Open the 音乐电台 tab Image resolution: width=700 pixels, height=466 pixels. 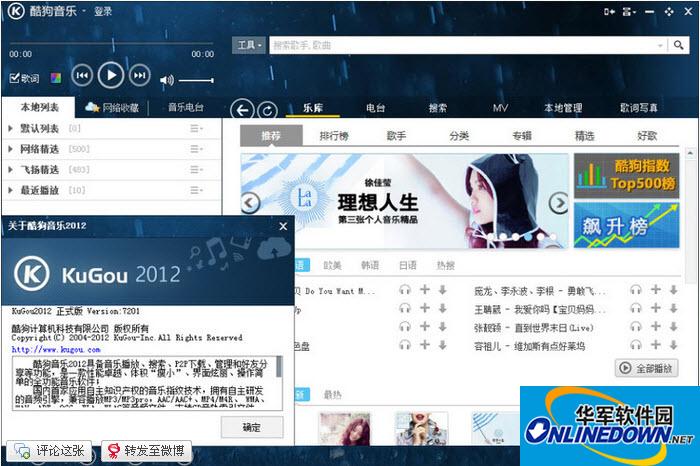[x=186, y=107]
